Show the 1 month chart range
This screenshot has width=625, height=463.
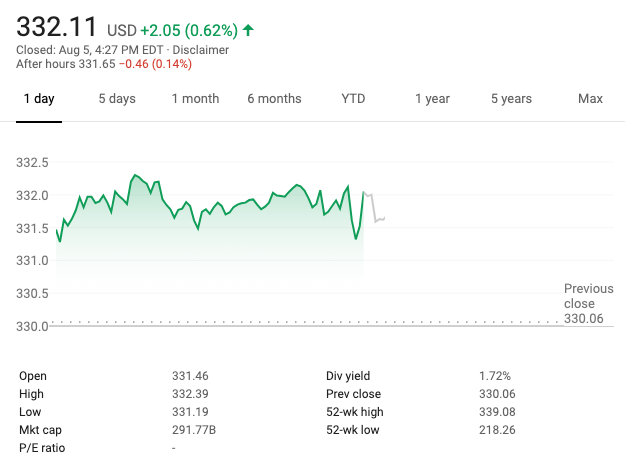[x=195, y=99]
